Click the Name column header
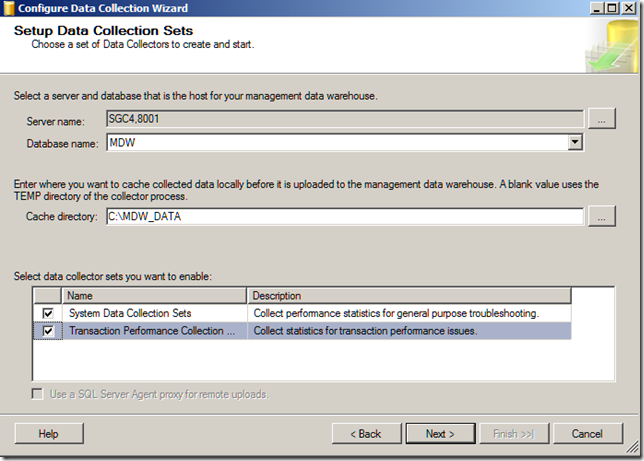The image size is (644, 461). [x=154, y=296]
